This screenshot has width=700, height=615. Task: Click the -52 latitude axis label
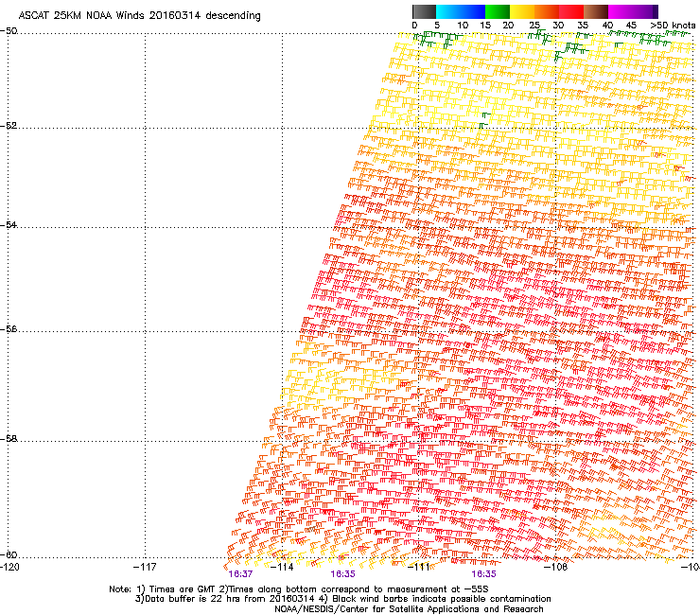[9, 126]
